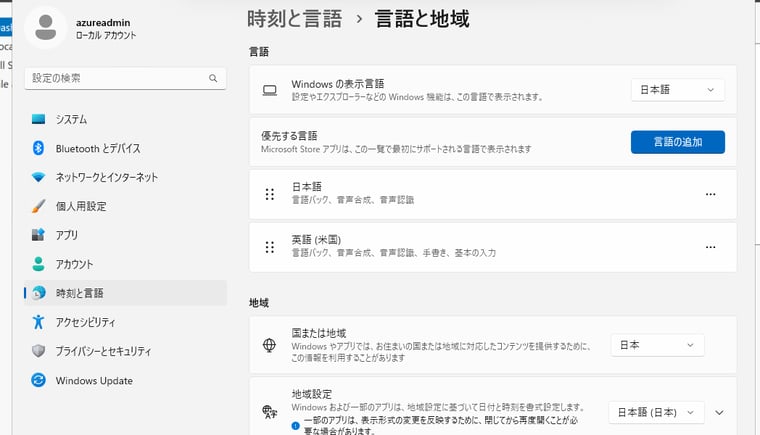Click 国または地域 label text
This screenshot has width=760, height=435.
tap(318, 333)
